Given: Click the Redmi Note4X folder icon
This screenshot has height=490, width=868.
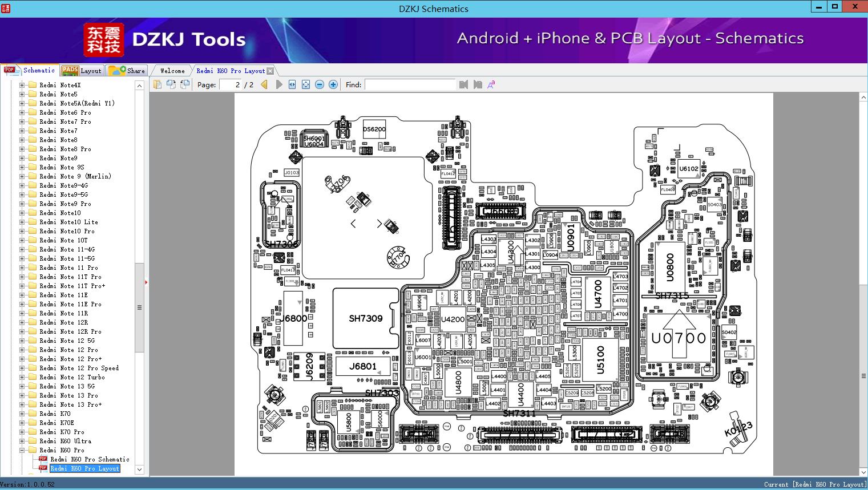Looking at the screenshot, I should click(x=33, y=85).
